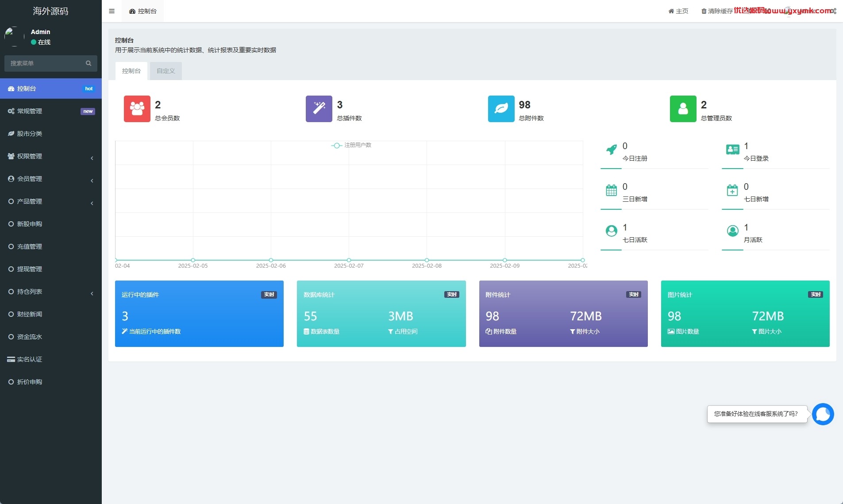Screen dimensions: 843x504
Task: Open 股市分类 in the sidebar
Action: [x=51, y=134]
